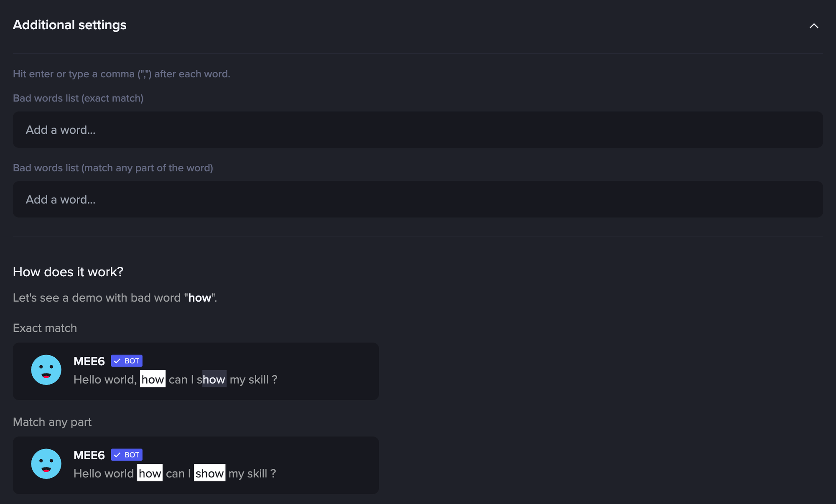Viewport: 836px width, 504px height.
Task: Click the "Match any part" demo label
Action: tap(52, 422)
